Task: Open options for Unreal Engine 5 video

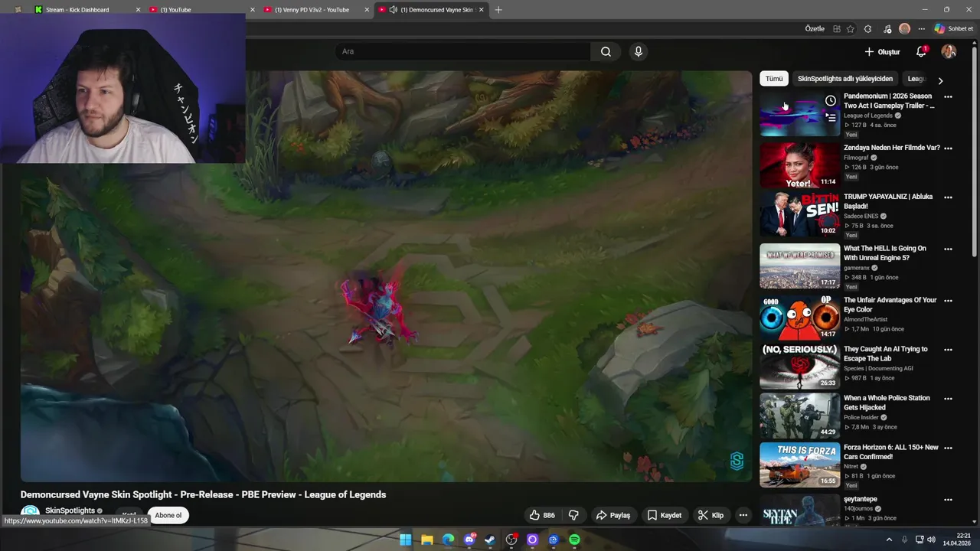Action: [948, 249]
